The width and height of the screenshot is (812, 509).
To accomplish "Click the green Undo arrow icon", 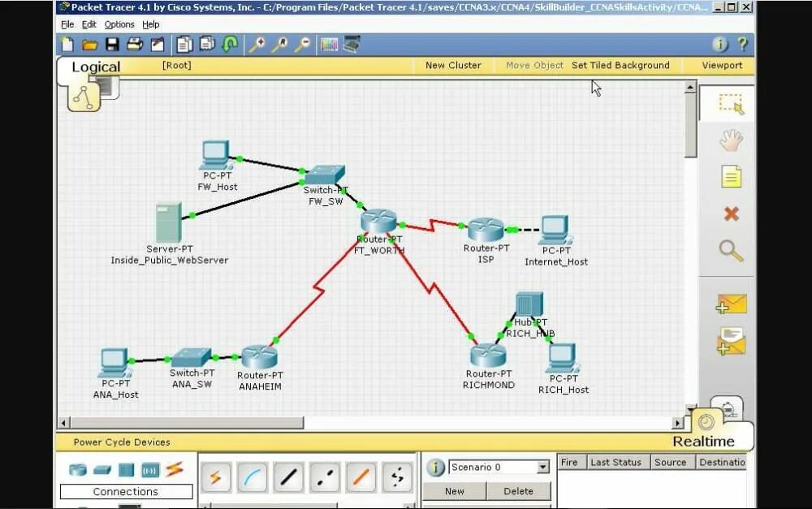I will coord(230,44).
